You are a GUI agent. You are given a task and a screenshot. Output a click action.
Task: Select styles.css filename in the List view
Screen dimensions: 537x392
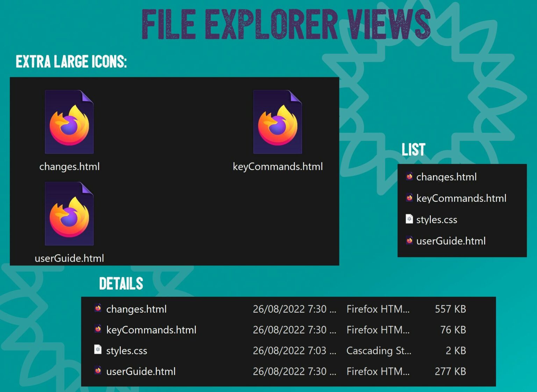click(437, 220)
